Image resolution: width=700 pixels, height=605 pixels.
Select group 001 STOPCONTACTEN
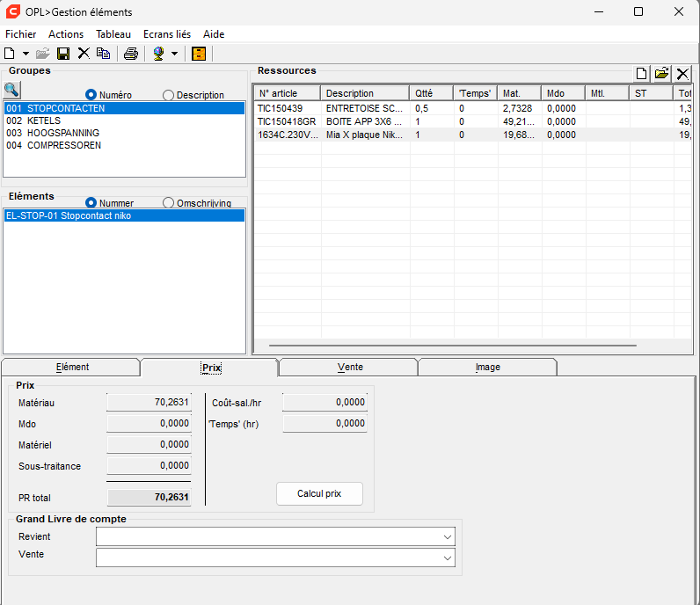pos(124,108)
